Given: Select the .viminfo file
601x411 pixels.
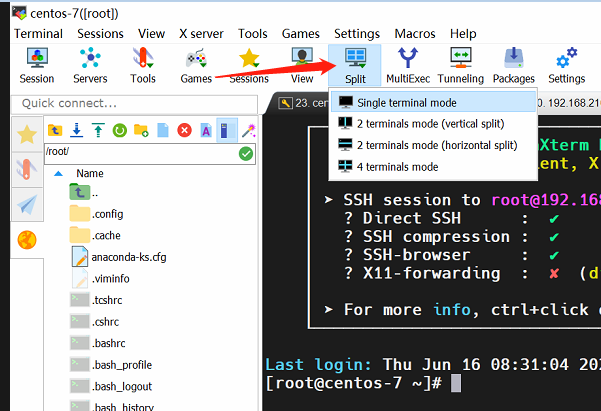Looking at the screenshot, I should tap(100, 278).
